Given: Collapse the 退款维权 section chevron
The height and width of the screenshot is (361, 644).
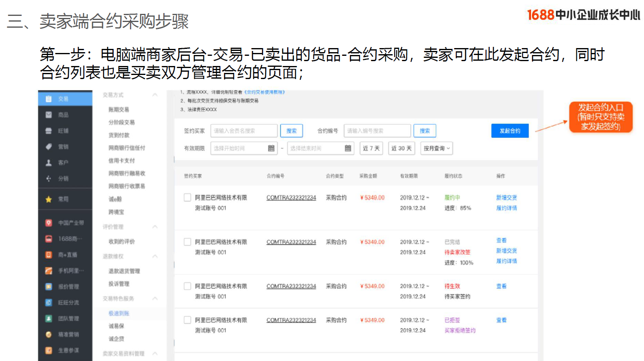Looking at the screenshot, I should click(155, 256).
